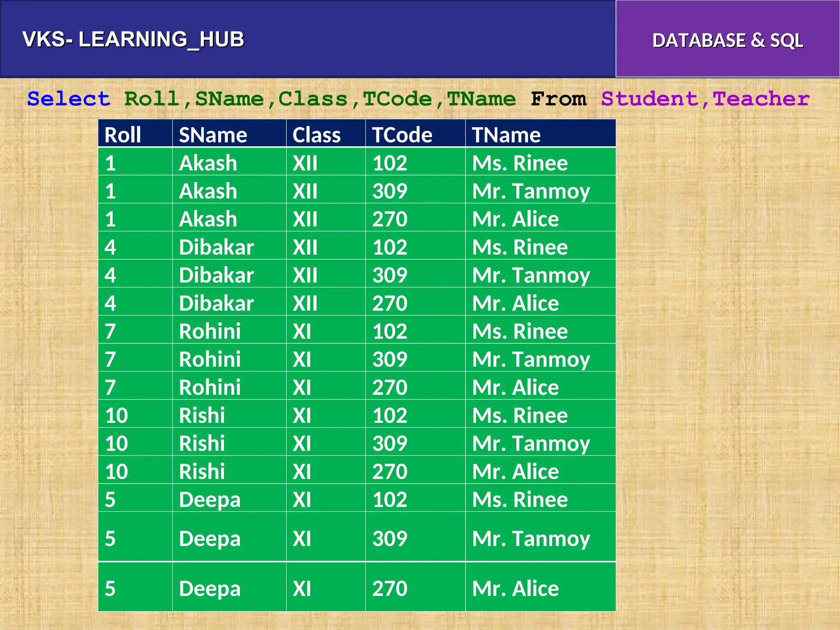Click TName in the green query column list

click(x=481, y=99)
